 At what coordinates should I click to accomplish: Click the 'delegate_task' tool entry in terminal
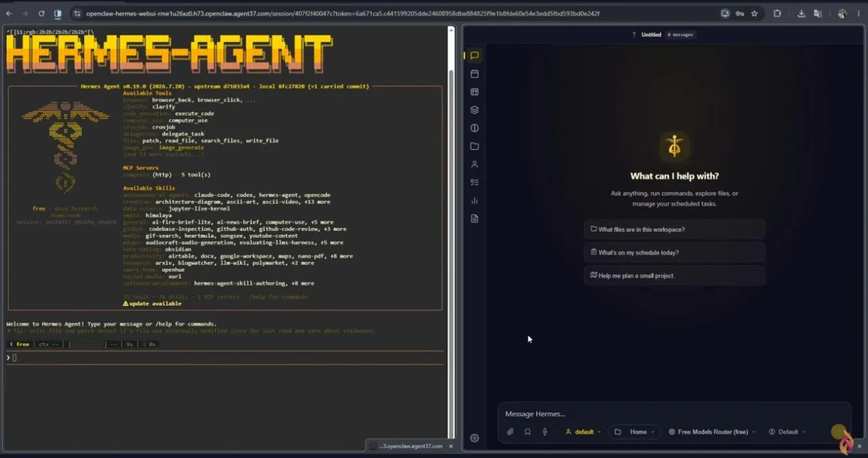coord(182,134)
